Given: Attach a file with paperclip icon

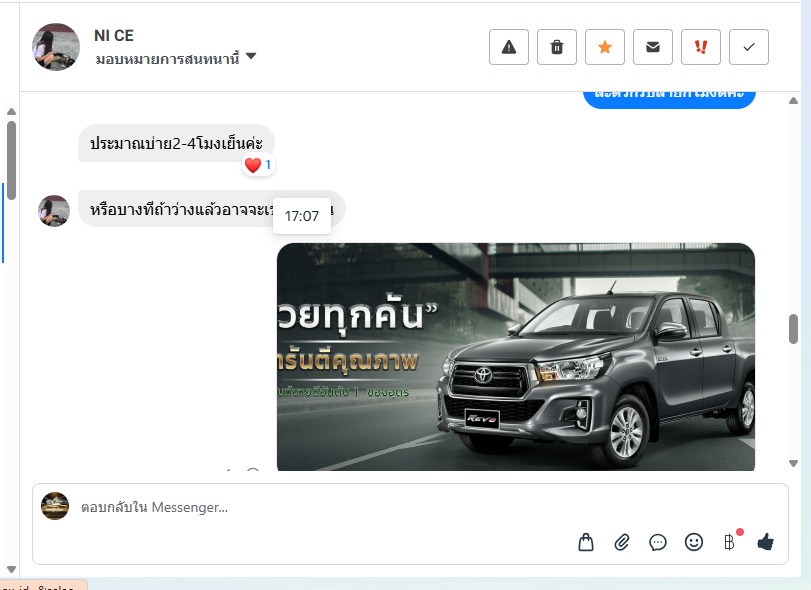Looking at the screenshot, I should [622, 542].
